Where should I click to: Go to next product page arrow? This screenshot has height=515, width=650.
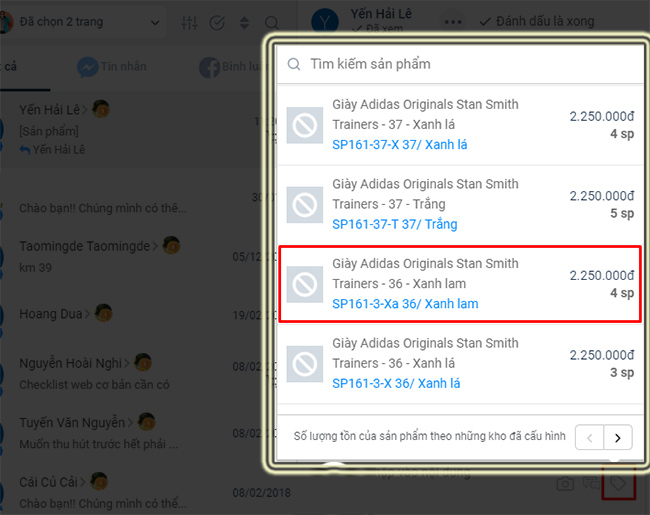pyautogui.click(x=618, y=437)
